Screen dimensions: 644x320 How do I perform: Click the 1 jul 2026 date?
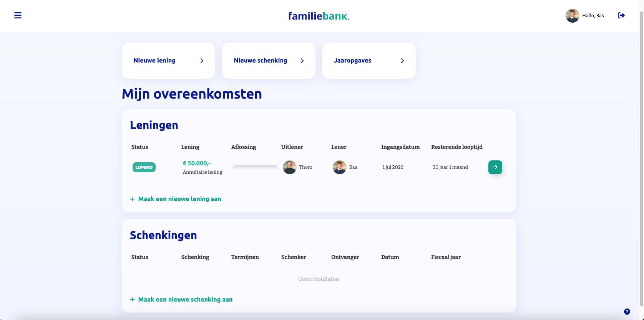pyautogui.click(x=393, y=167)
